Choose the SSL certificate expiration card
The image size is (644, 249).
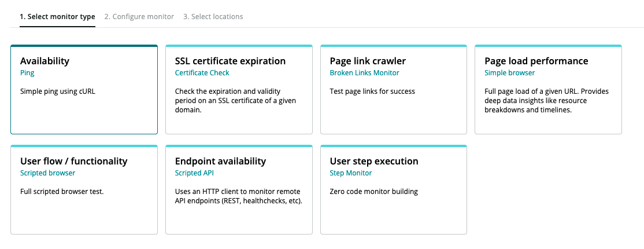pos(239,89)
